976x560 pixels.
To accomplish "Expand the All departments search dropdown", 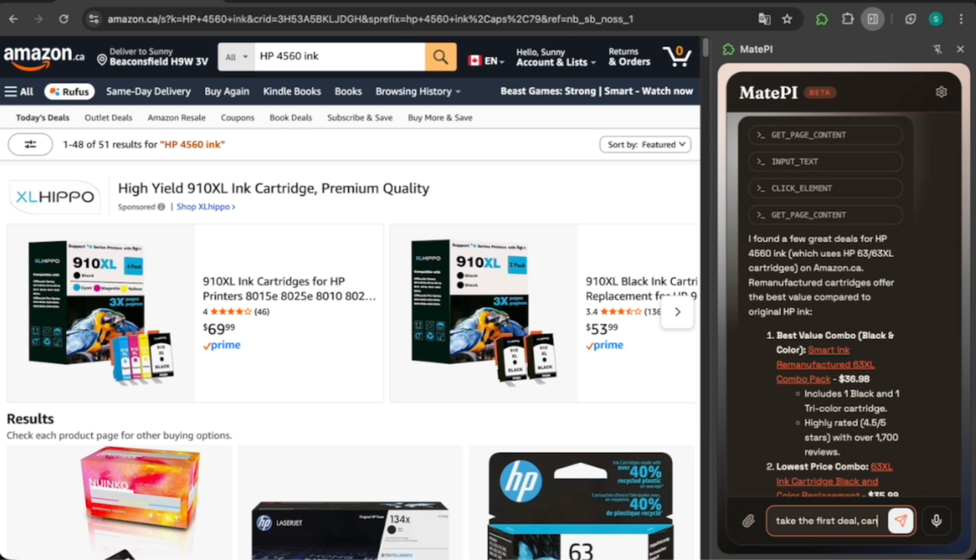I will tap(236, 56).
